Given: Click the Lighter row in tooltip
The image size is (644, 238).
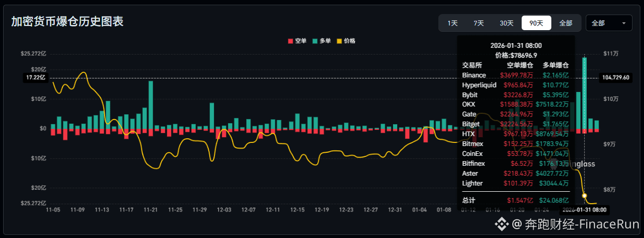Looking at the screenshot, I should 515,183.
